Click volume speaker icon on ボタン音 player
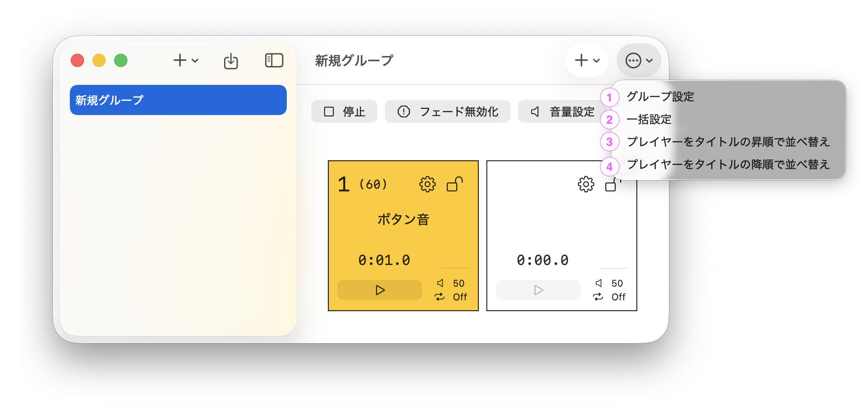This screenshot has width=868, height=413. (440, 283)
